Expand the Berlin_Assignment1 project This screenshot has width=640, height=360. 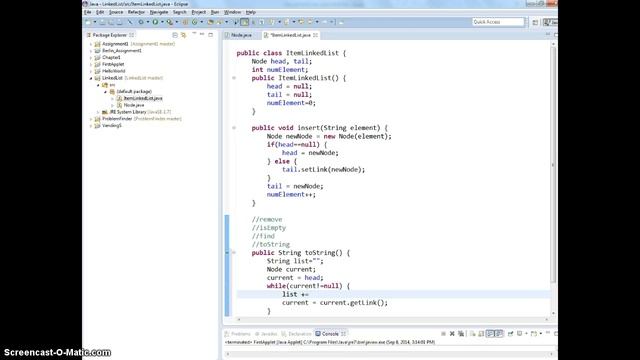[91, 51]
